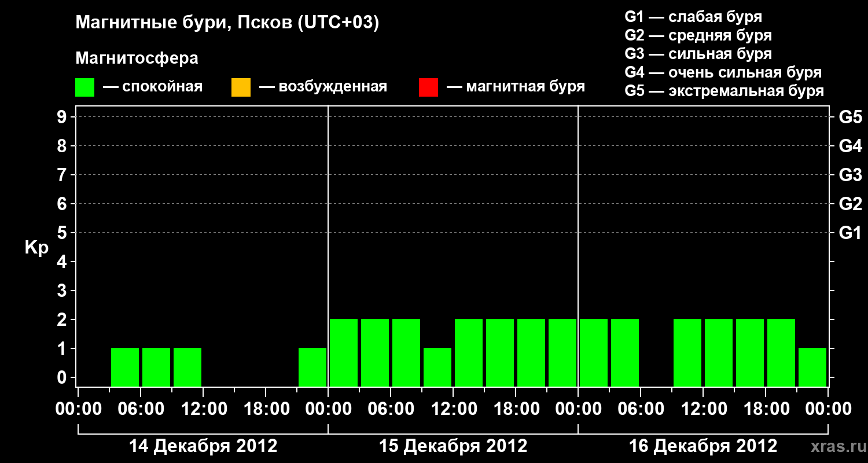Click the '16 Декабря 2012' date label
This screenshot has width=868, height=463.
click(x=703, y=446)
